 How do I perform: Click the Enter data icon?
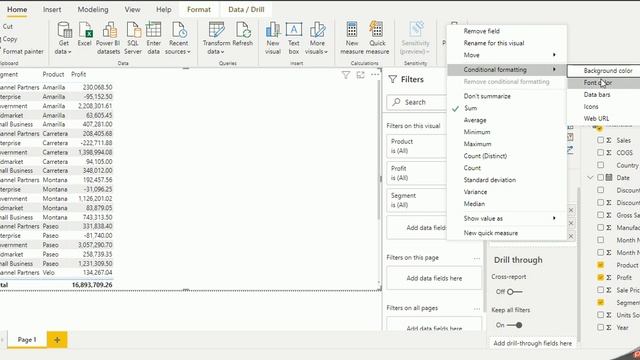pos(153,38)
